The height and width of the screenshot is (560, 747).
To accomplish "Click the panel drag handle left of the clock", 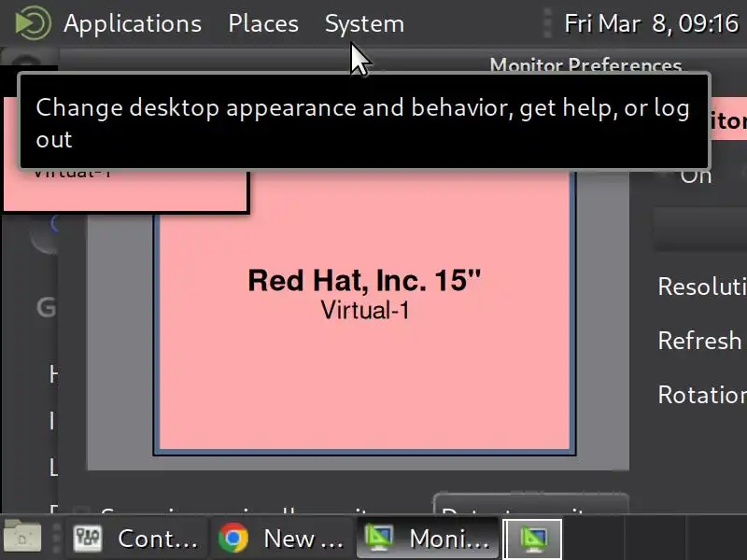I will coord(548,22).
